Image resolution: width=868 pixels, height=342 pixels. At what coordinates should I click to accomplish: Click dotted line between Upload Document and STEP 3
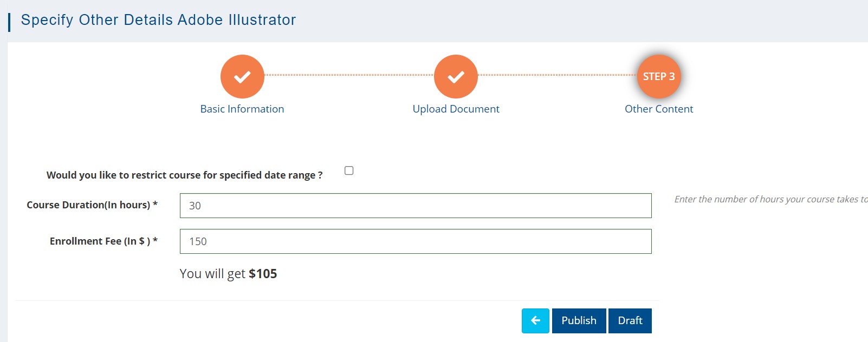(557, 75)
